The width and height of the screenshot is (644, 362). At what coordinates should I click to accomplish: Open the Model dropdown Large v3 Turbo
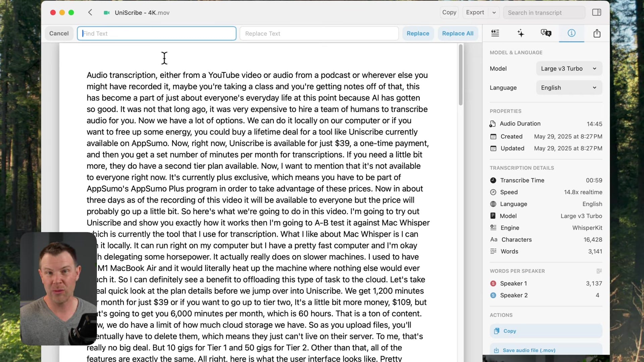click(569, 69)
